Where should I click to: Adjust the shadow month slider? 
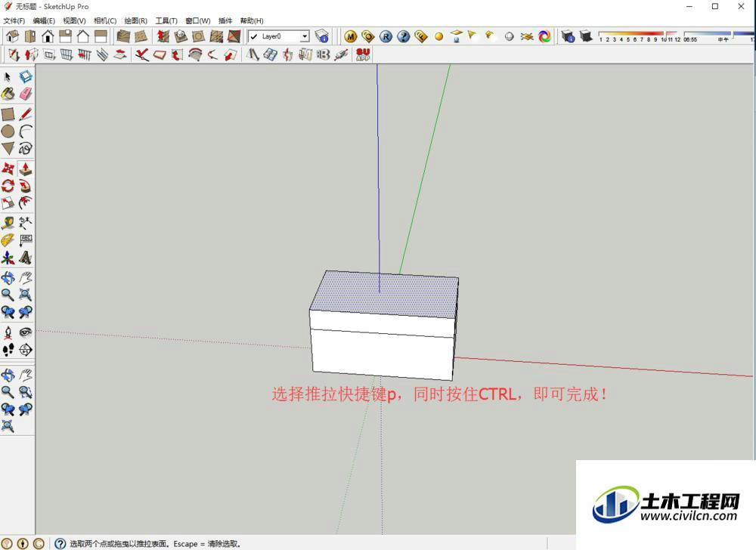[638, 35]
